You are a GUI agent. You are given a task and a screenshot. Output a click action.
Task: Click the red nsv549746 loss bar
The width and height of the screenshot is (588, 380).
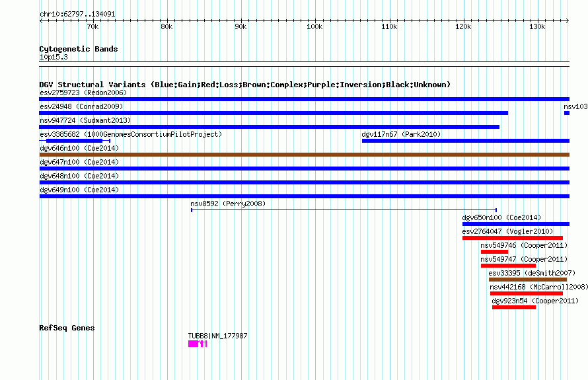(494, 252)
